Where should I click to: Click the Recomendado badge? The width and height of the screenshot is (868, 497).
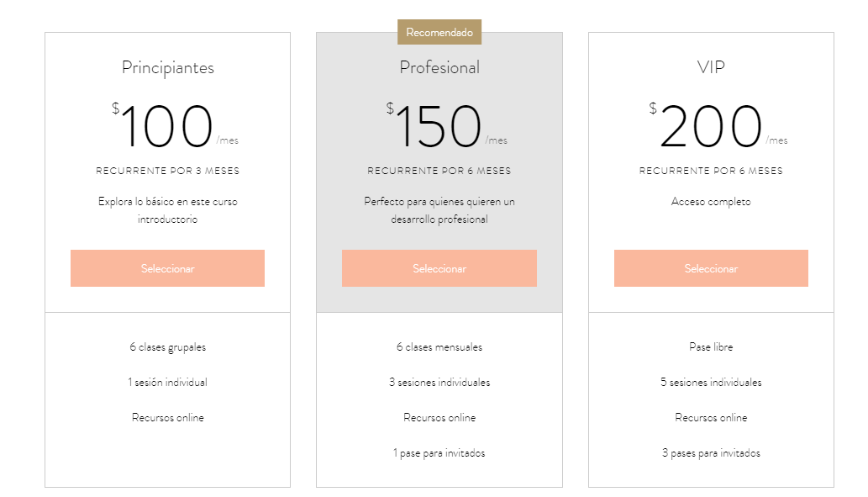439,32
